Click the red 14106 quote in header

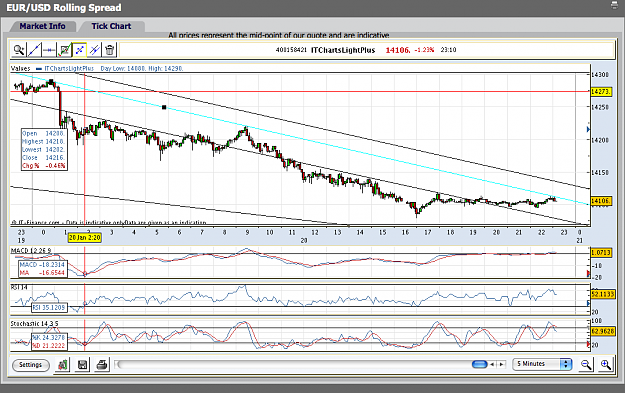pyautogui.click(x=398, y=50)
